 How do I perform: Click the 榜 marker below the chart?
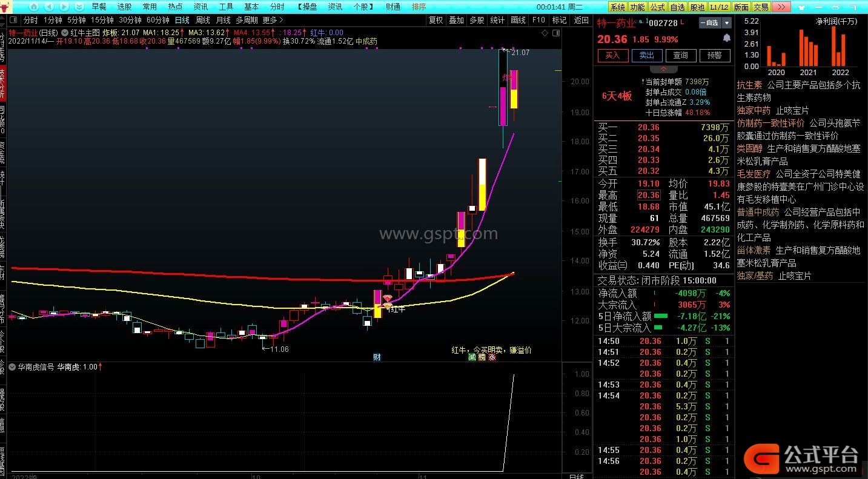[482, 357]
